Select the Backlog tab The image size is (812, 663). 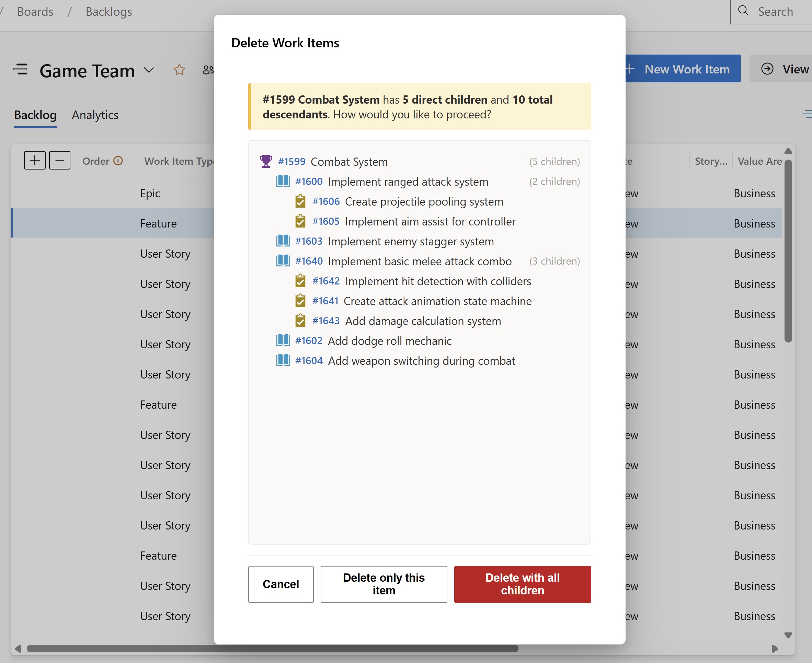35,115
